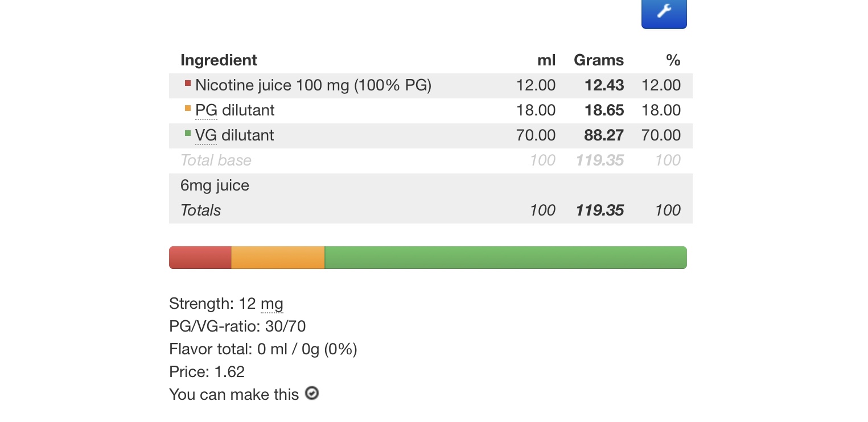This screenshot has height=422, width=868.
Task: Select the green segment of the ratio bar
Action: point(506,258)
